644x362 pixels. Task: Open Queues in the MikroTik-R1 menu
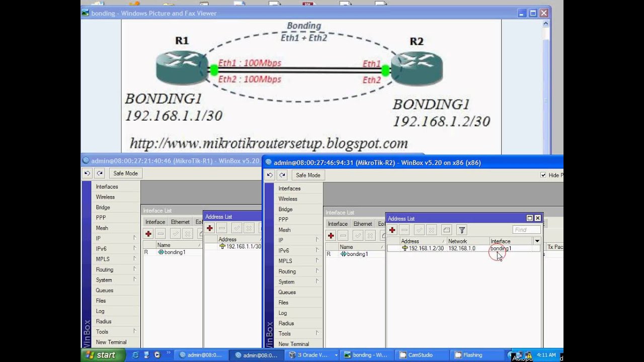click(105, 290)
